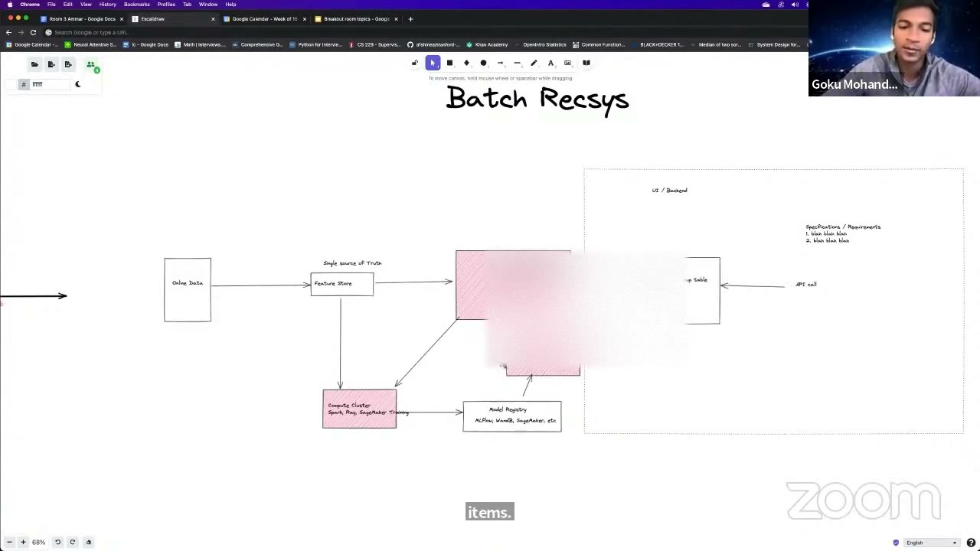Close the Excalidraw browser tab
The width and height of the screenshot is (980, 551).
point(213,19)
